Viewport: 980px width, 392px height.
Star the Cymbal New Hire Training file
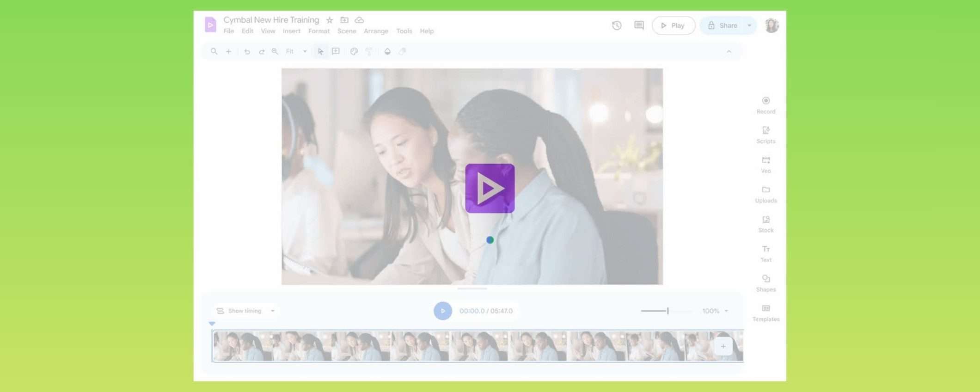[330, 20]
